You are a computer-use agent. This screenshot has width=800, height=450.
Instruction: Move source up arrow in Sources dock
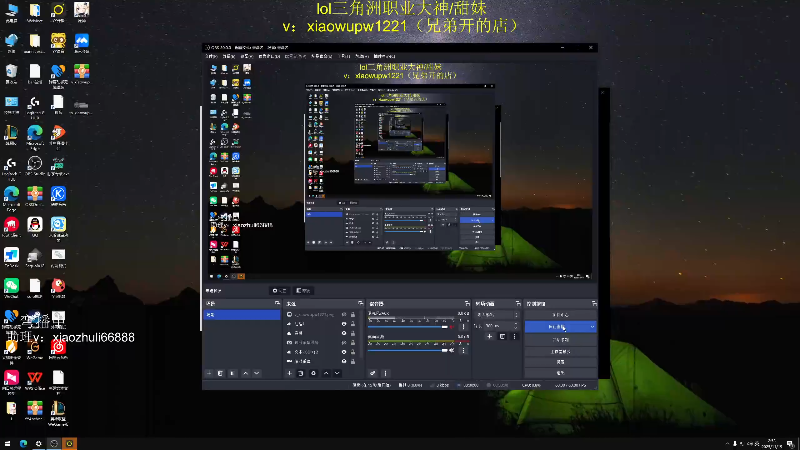326,373
